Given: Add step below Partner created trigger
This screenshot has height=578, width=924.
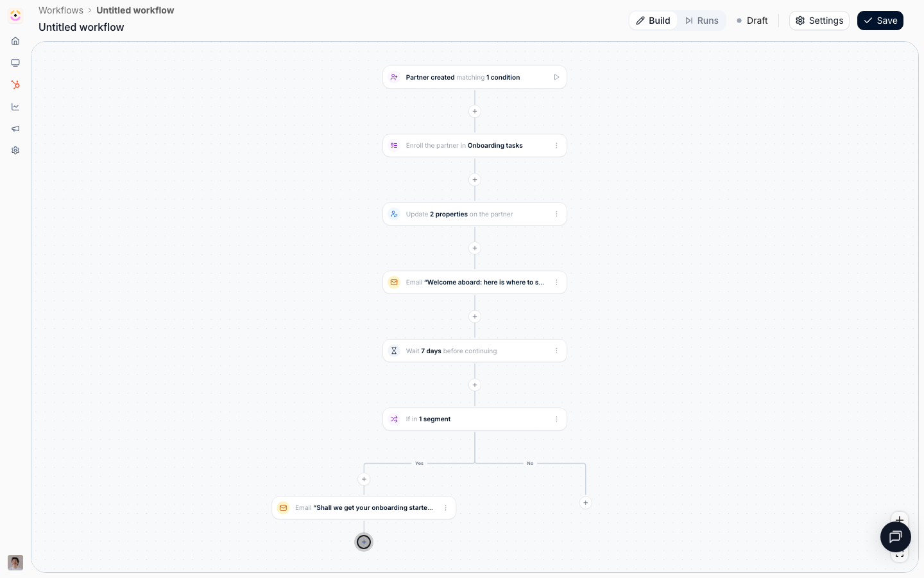Looking at the screenshot, I should 475,111.
